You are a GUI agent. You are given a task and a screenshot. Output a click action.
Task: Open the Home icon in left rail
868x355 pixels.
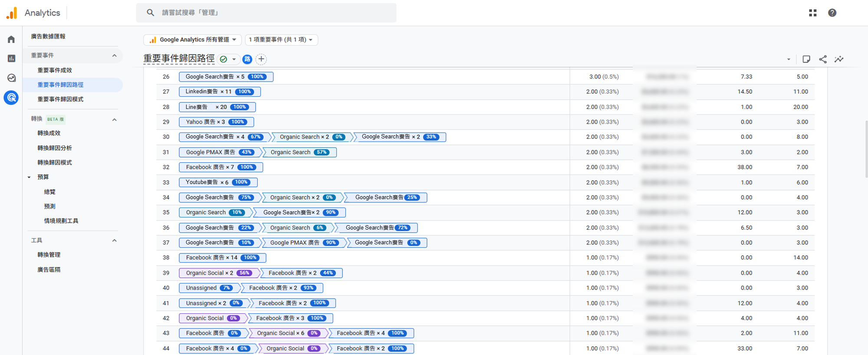click(11, 39)
